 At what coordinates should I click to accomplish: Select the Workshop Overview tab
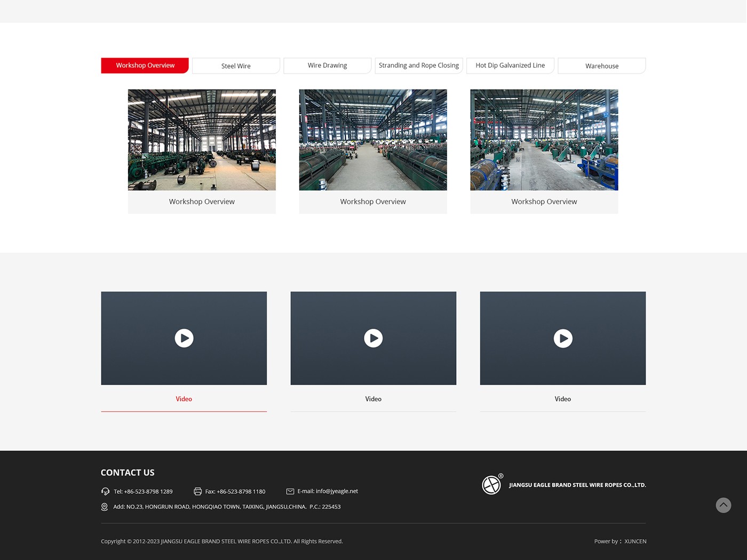(145, 66)
